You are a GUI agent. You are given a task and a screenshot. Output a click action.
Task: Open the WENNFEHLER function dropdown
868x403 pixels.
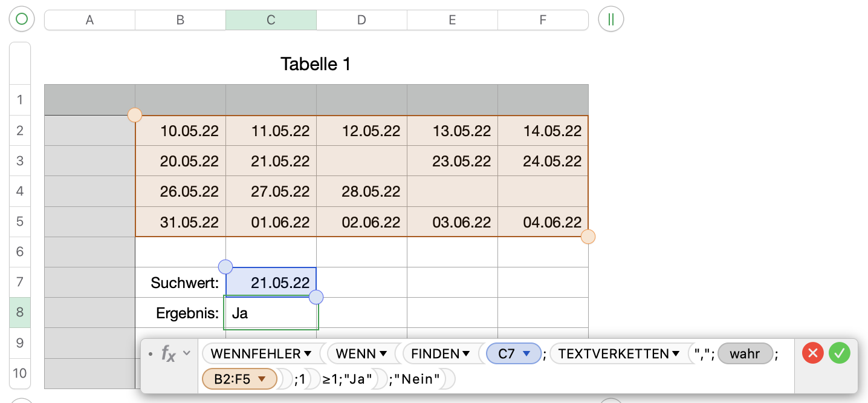click(307, 354)
